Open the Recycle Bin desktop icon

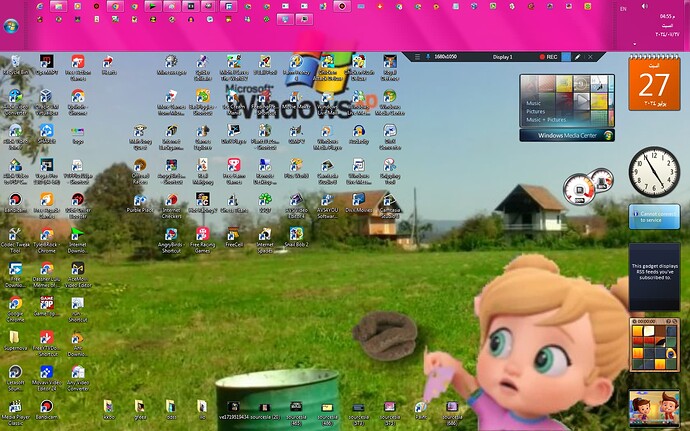point(15,64)
